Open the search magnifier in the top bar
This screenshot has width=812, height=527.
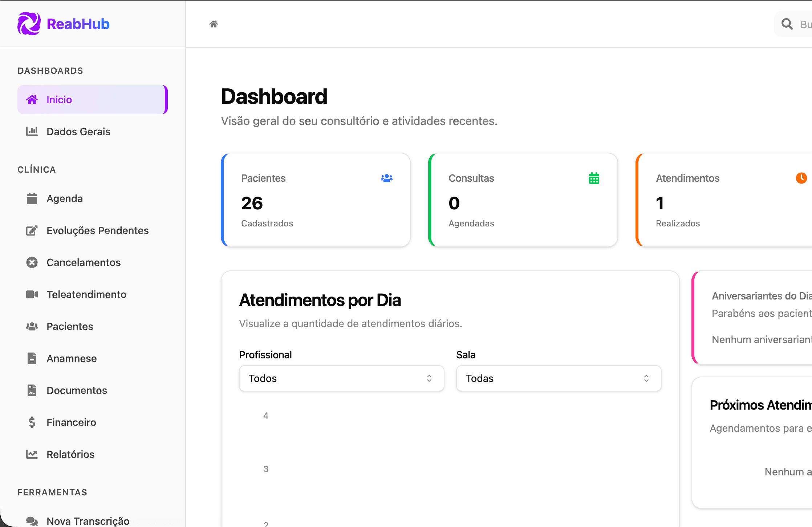pyautogui.click(x=787, y=24)
